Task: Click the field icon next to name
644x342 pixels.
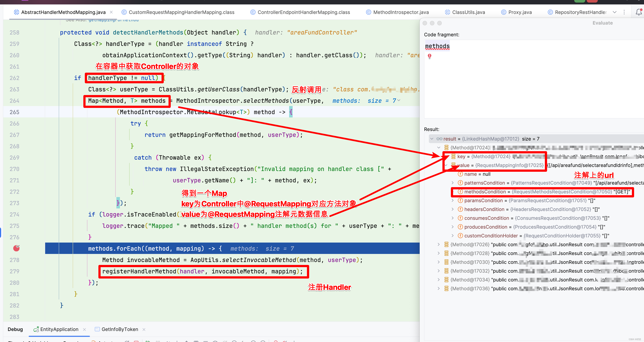Action: (460, 174)
